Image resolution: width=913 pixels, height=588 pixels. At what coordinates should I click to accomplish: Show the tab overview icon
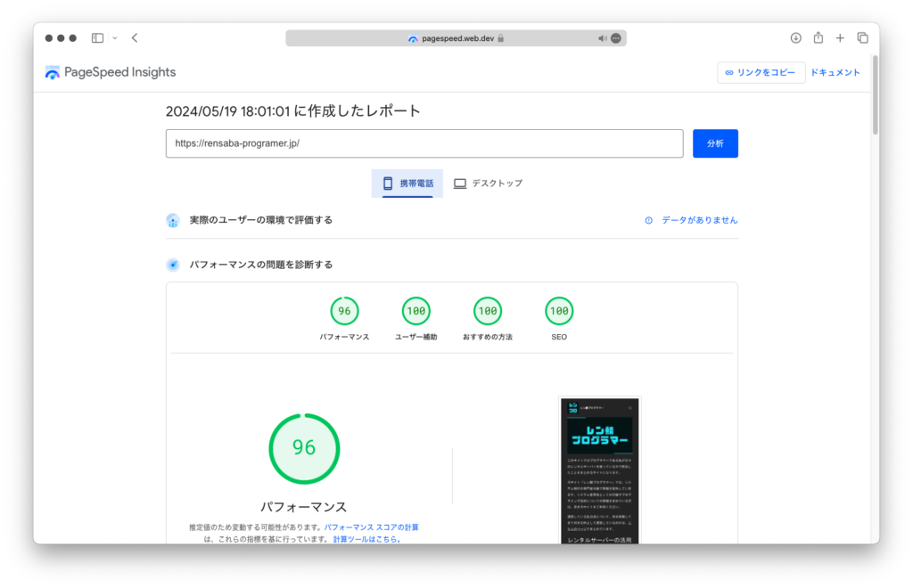pyautogui.click(x=862, y=38)
